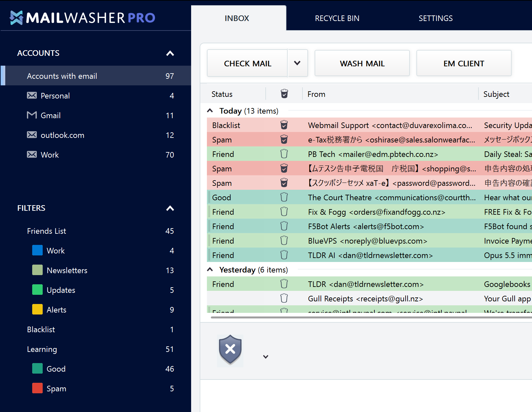Click the EM CLIENT button

click(x=464, y=63)
